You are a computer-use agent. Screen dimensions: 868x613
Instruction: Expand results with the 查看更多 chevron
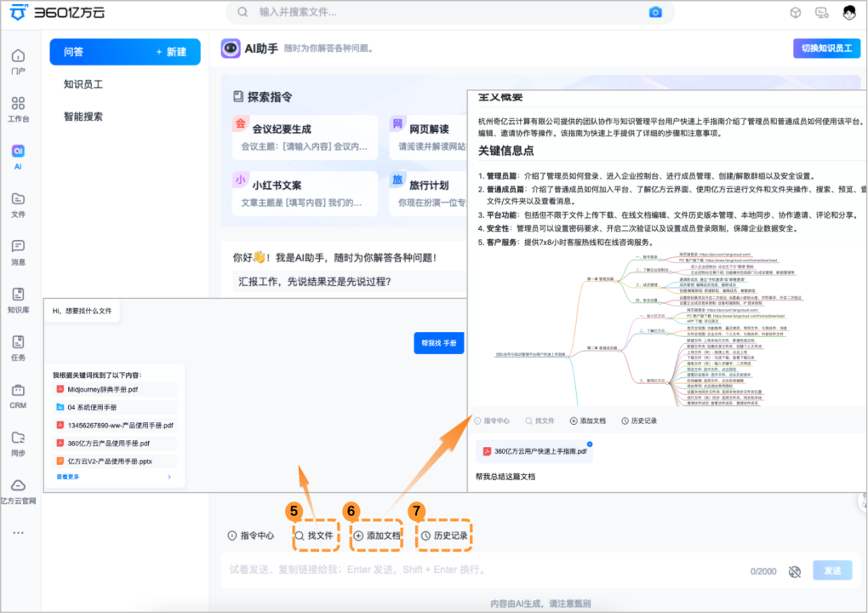pos(169,477)
